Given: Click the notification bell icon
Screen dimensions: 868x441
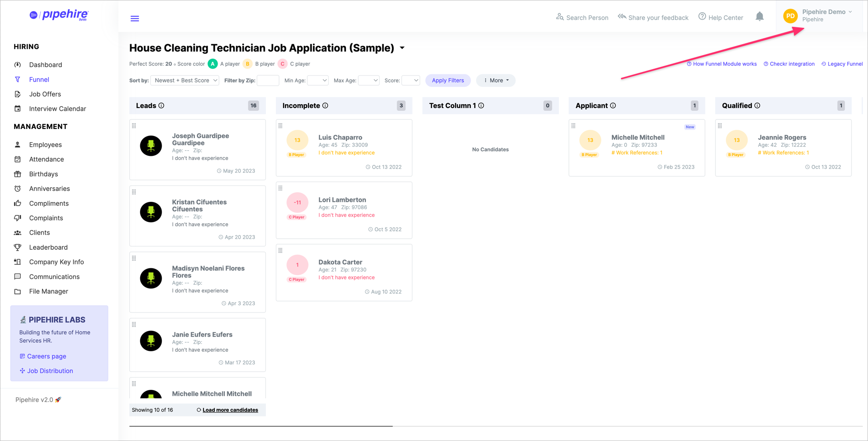Looking at the screenshot, I should tap(760, 17).
